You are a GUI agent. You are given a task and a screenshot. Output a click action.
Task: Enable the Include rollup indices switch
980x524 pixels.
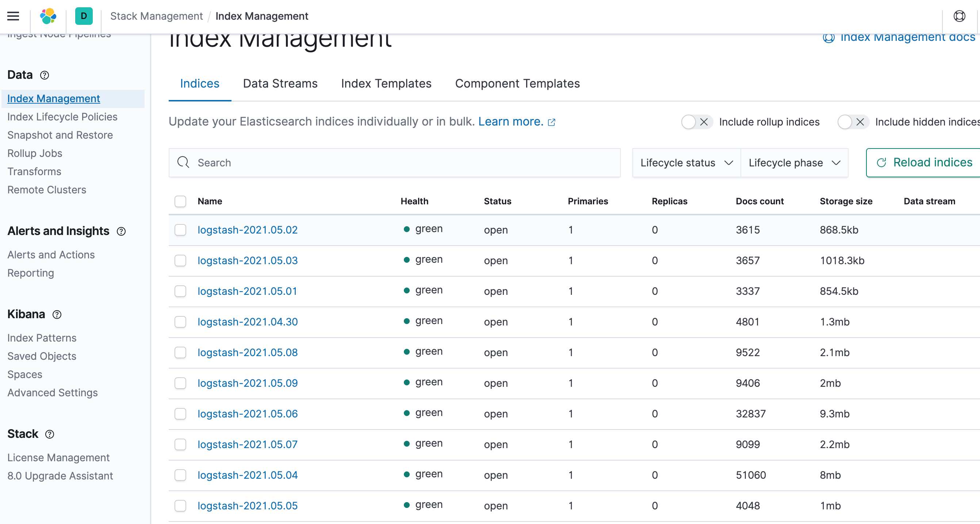coord(697,122)
